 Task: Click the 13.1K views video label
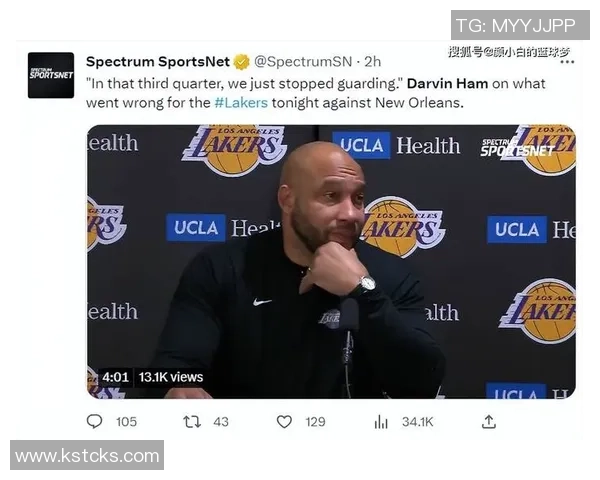[x=171, y=377]
